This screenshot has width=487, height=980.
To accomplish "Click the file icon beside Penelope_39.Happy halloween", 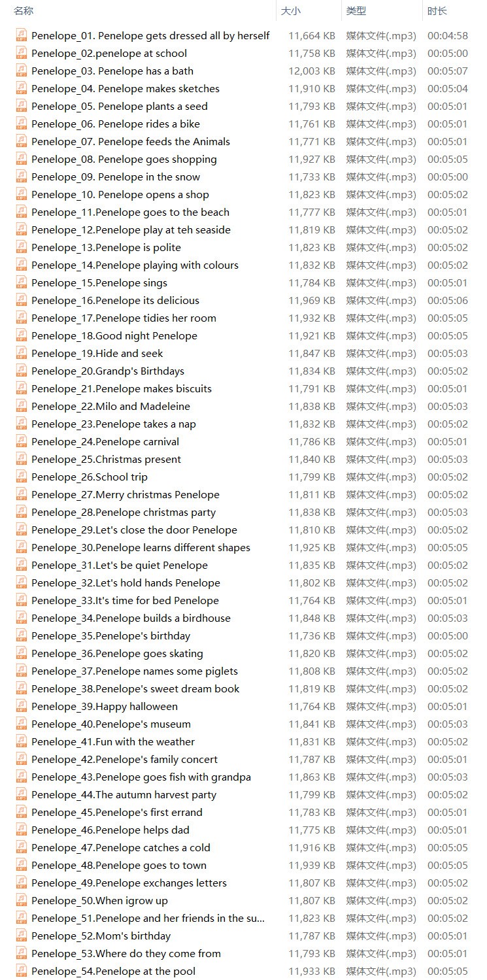I will (x=22, y=706).
